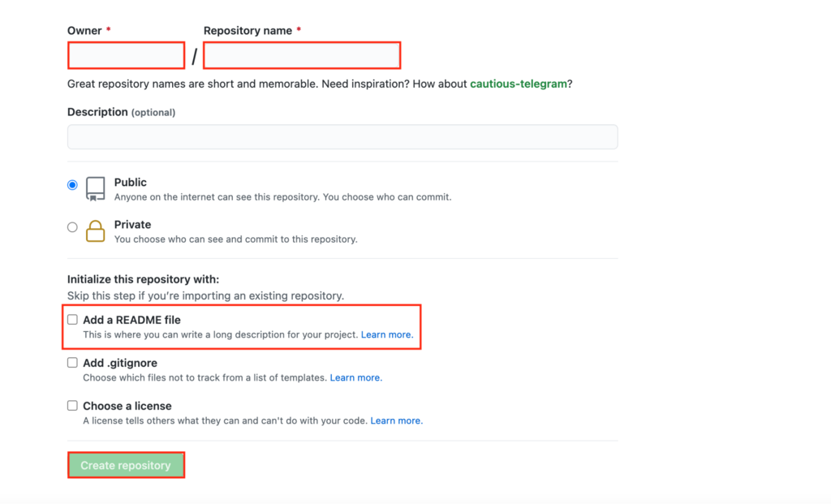The height and width of the screenshot is (504, 831).
Task: Enable the Add .gitignore checkbox
Action: (x=72, y=363)
